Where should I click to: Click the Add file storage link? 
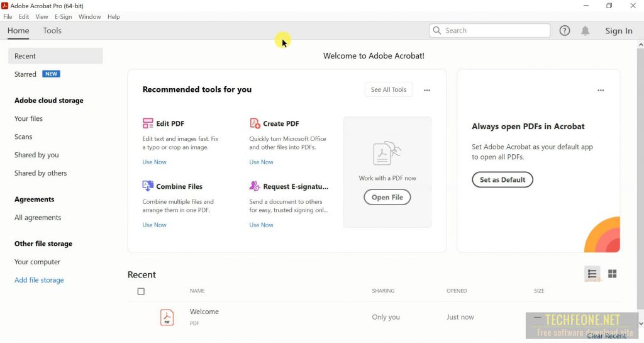(39, 279)
